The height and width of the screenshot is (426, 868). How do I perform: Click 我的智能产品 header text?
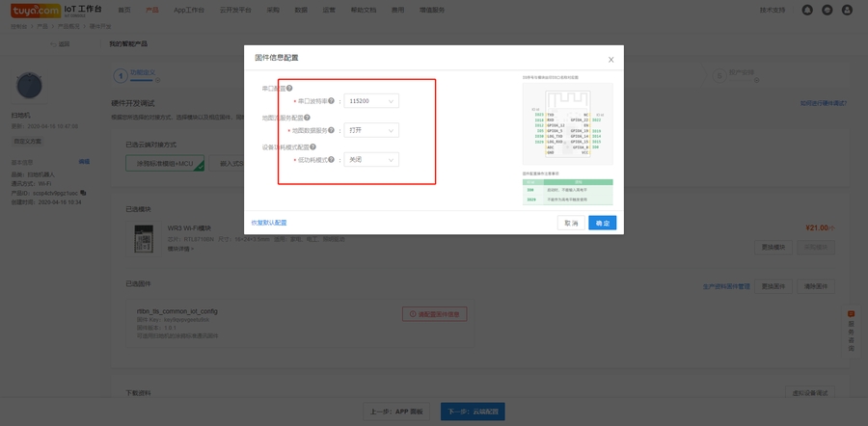point(128,44)
